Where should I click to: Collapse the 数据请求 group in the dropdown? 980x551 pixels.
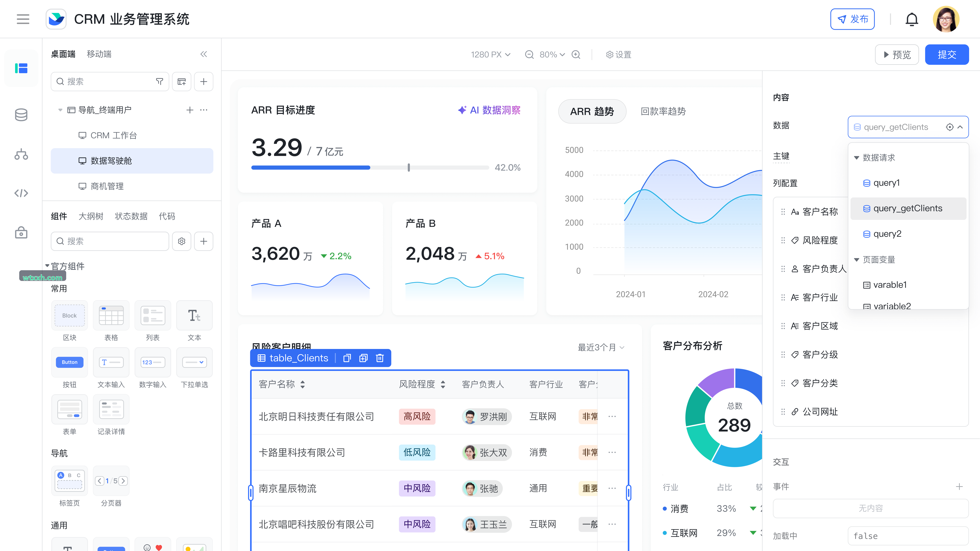[856, 157]
